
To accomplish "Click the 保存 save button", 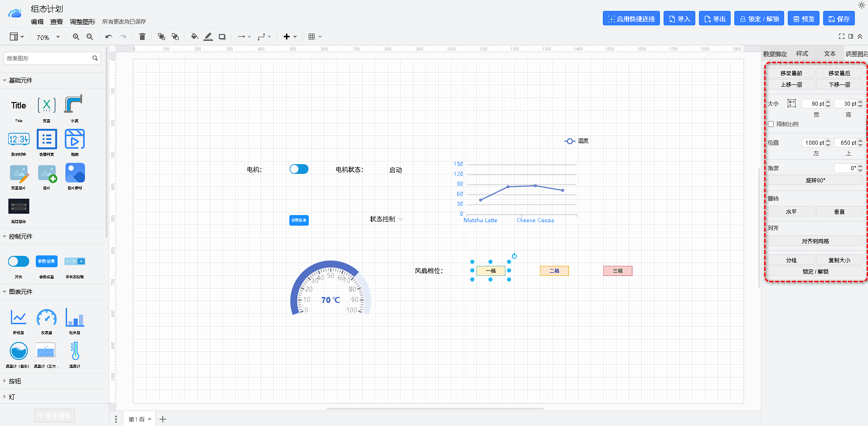I will (839, 19).
